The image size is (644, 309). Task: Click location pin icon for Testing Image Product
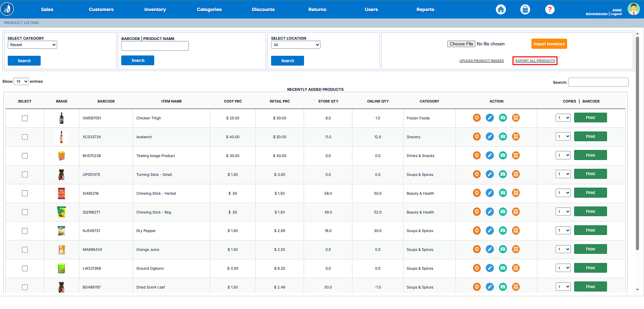(x=477, y=155)
